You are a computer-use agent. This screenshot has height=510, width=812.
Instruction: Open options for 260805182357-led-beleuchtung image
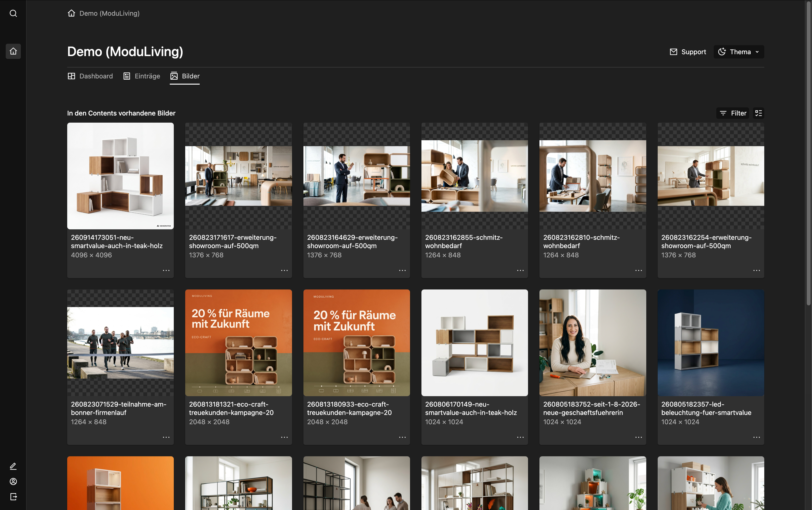click(756, 437)
